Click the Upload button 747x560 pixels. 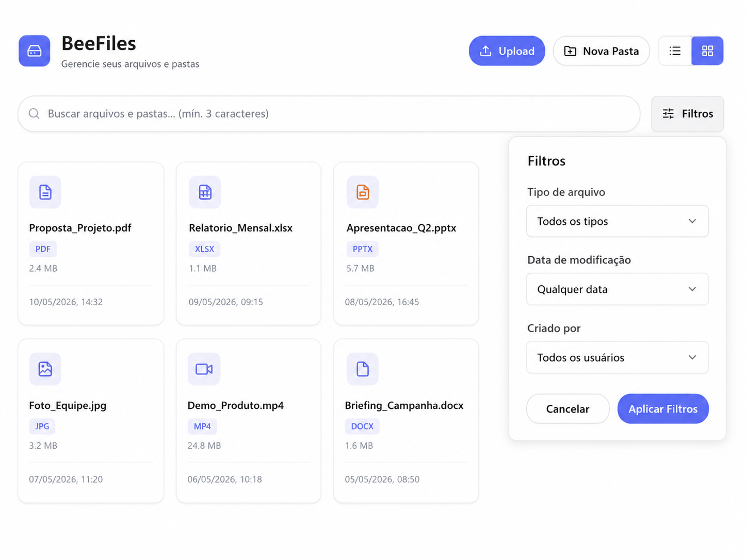507,51
